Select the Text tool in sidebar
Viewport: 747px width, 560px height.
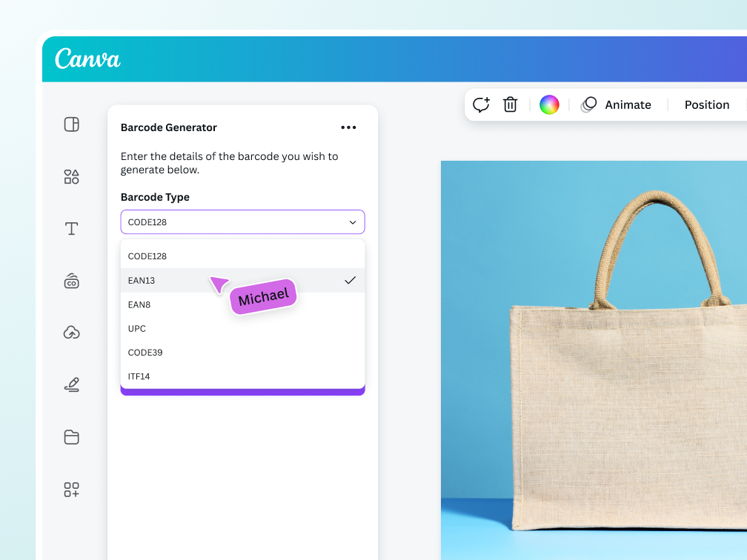click(x=71, y=229)
